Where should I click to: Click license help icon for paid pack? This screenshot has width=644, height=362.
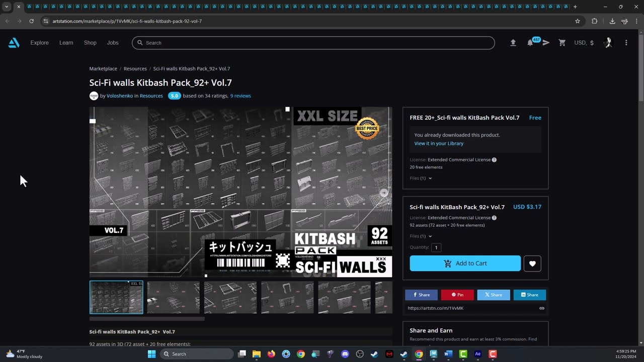pos(494,218)
